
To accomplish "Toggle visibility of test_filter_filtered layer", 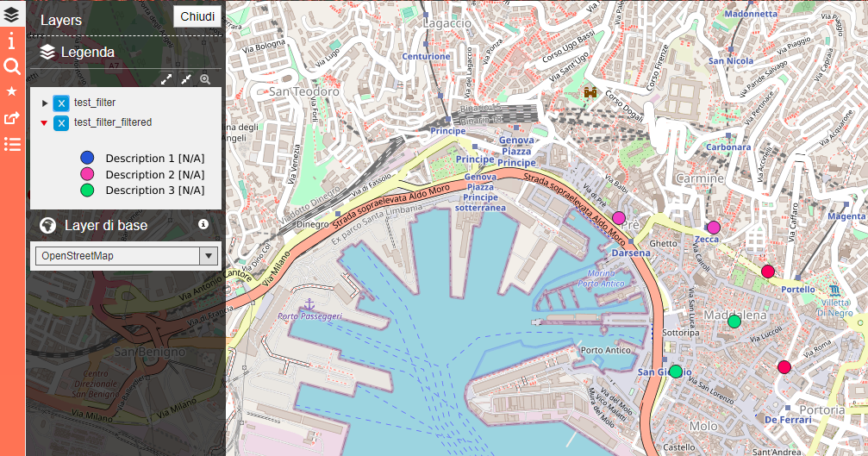I will pyautogui.click(x=61, y=123).
